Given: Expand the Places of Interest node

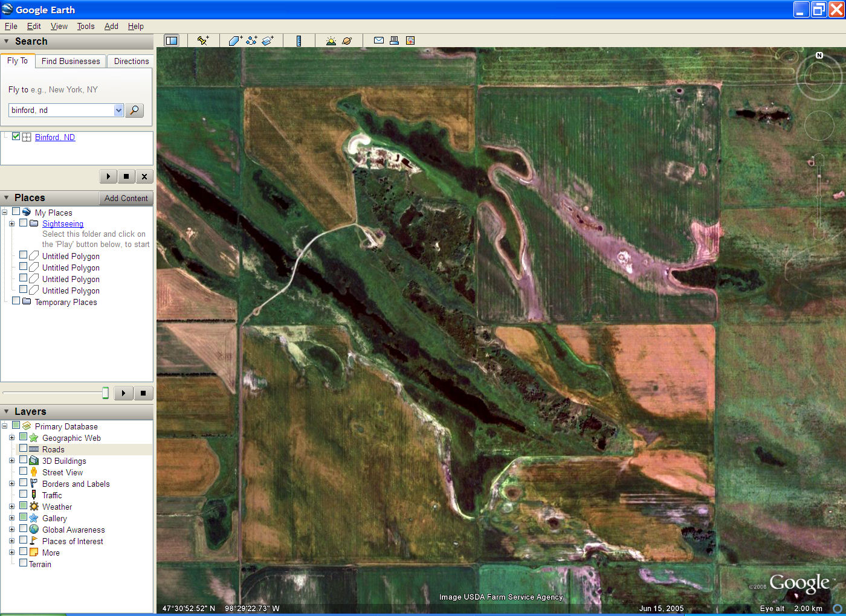Looking at the screenshot, I should pyautogui.click(x=11, y=541).
